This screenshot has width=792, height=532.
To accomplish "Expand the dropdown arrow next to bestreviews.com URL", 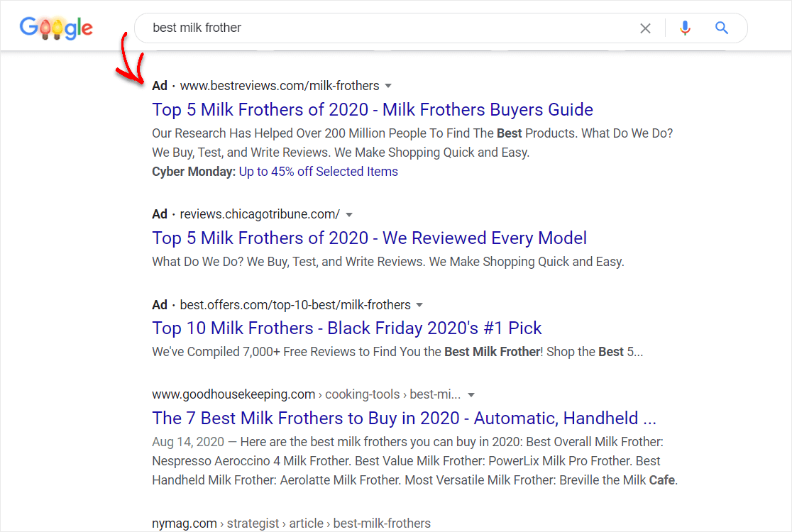I will coord(388,86).
